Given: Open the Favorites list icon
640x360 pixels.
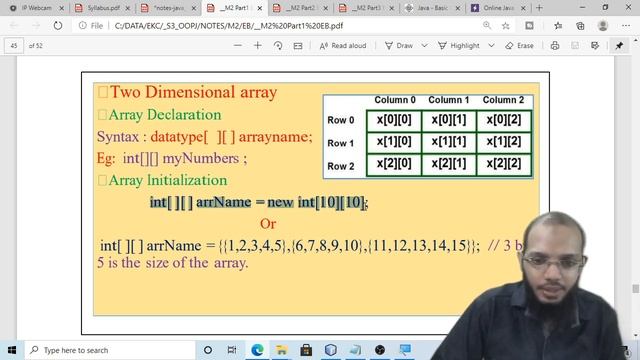Looking at the screenshot, I should click(558, 26).
